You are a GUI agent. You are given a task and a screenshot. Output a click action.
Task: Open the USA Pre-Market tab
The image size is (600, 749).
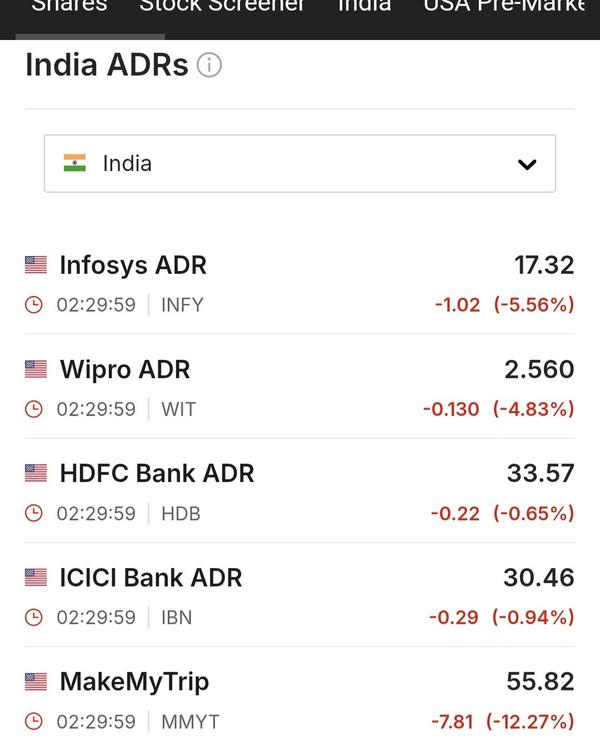click(x=505, y=8)
